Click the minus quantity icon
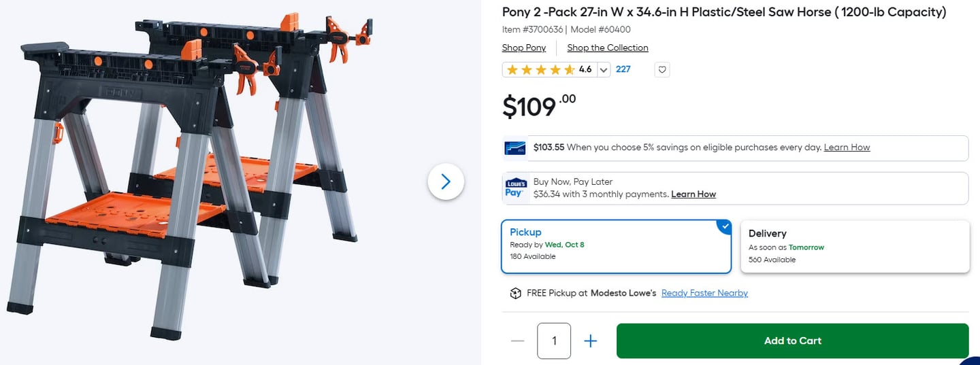The height and width of the screenshot is (365, 980). 517,341
